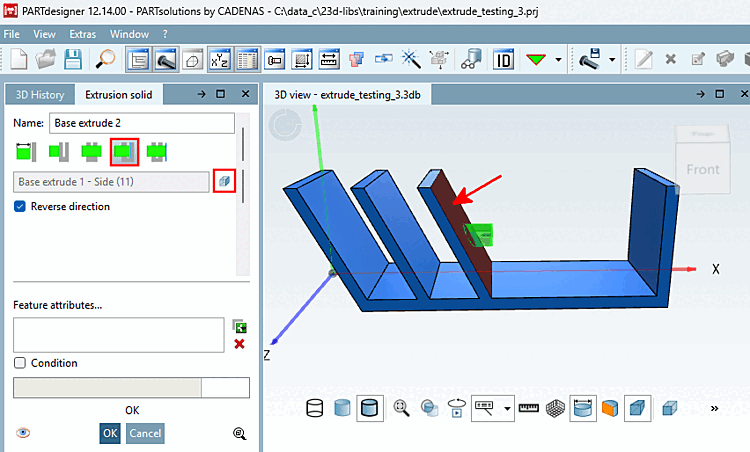Expand the dropdown next to green triangle
The width and height of the screenshot is (750, 452).
[x=558, y=60]
